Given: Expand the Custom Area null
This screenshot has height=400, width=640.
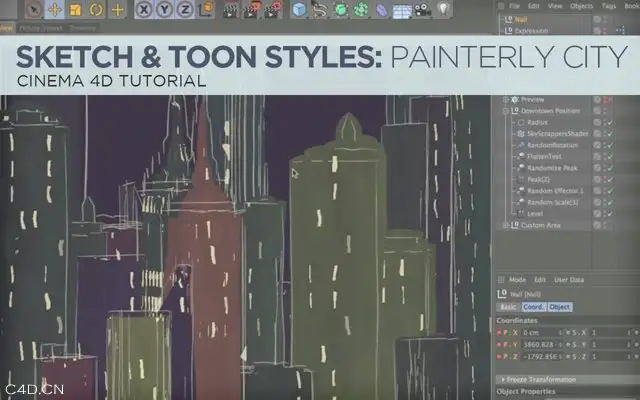Looking at the screenshot, I should pos(506,225).
